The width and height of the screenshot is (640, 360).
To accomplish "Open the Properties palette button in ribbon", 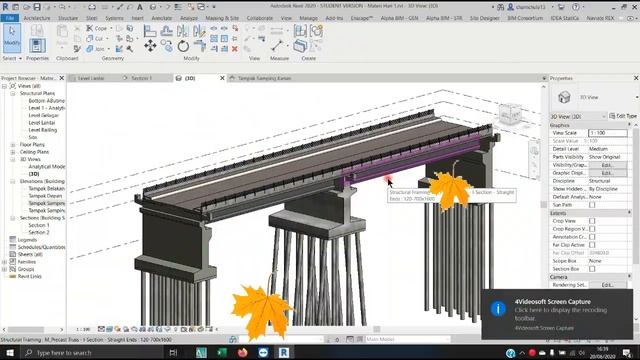I will (x=37, y=45).
